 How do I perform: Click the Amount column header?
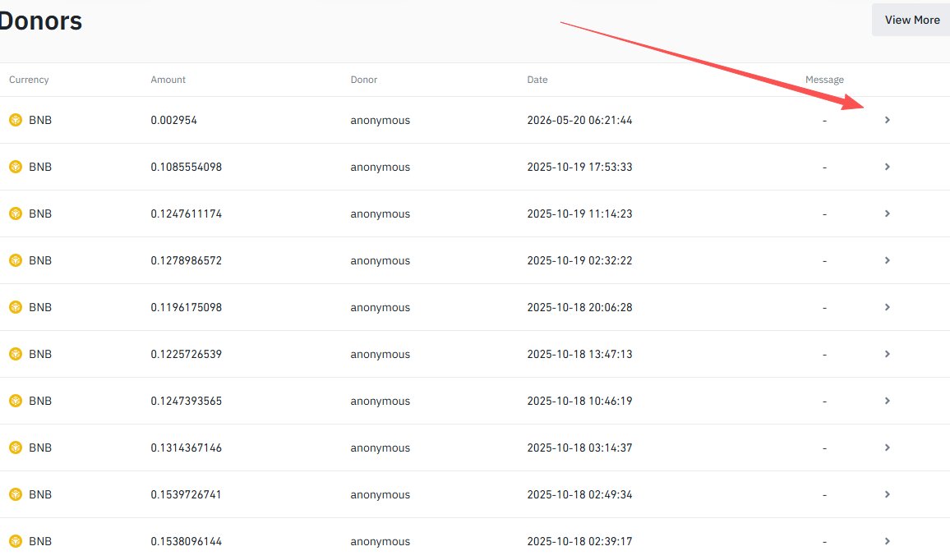(168, 80)
